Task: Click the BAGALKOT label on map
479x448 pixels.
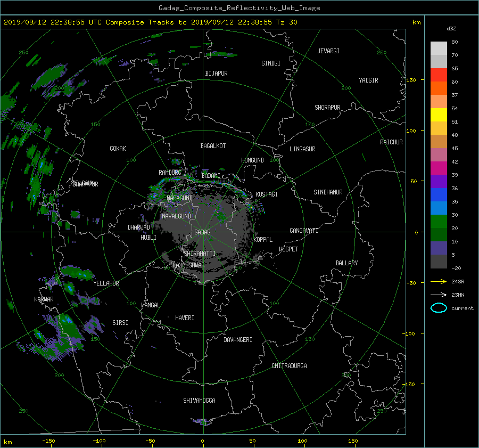Action: (213, 146)
